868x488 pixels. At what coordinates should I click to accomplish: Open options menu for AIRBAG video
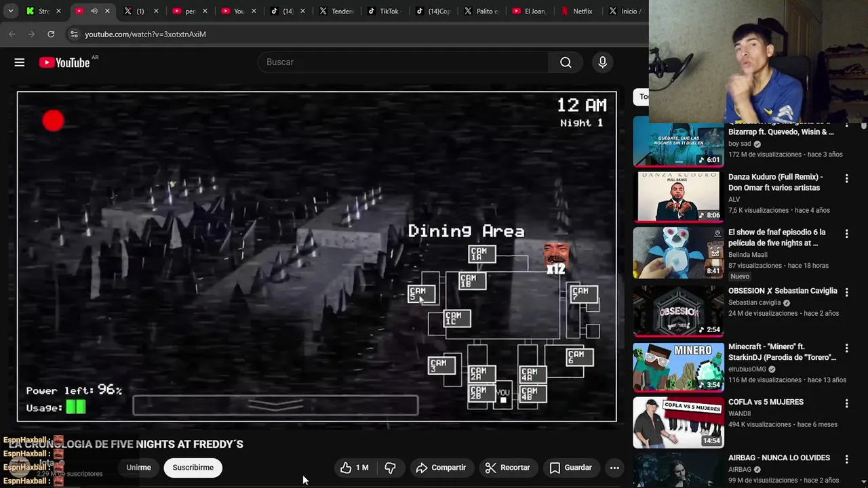click(846, 460)
